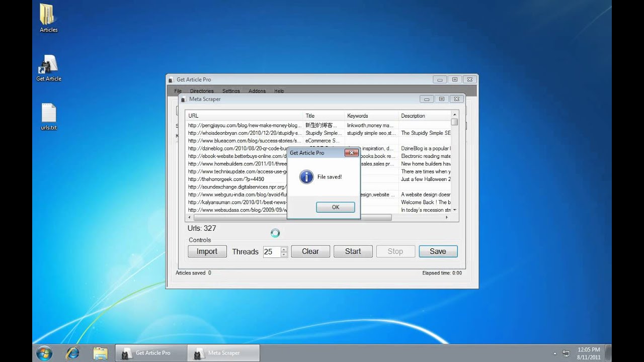Viewport: 644px width, 362px height.
Task: Click the vertical scrollbar thumb in the list
Action: 454,122
